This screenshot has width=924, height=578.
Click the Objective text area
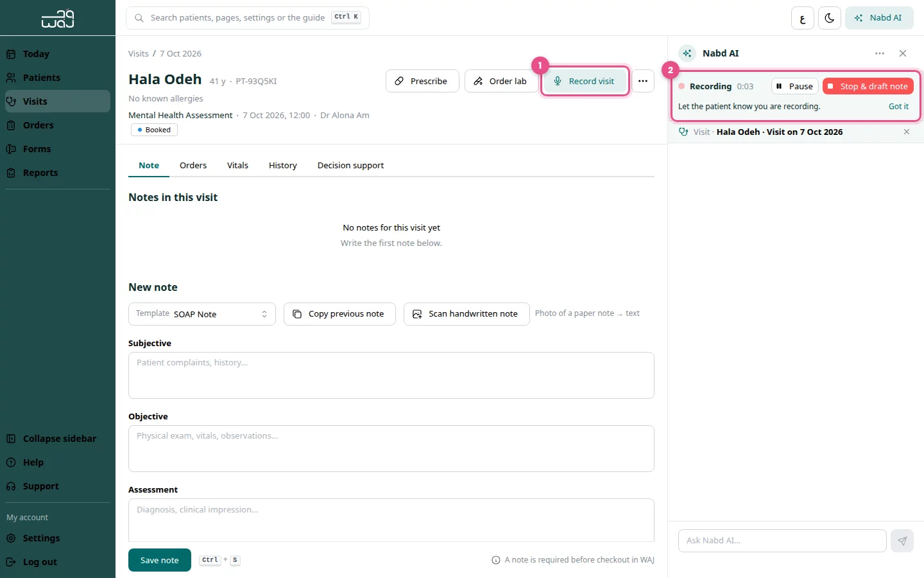click(x=391, y=448)
